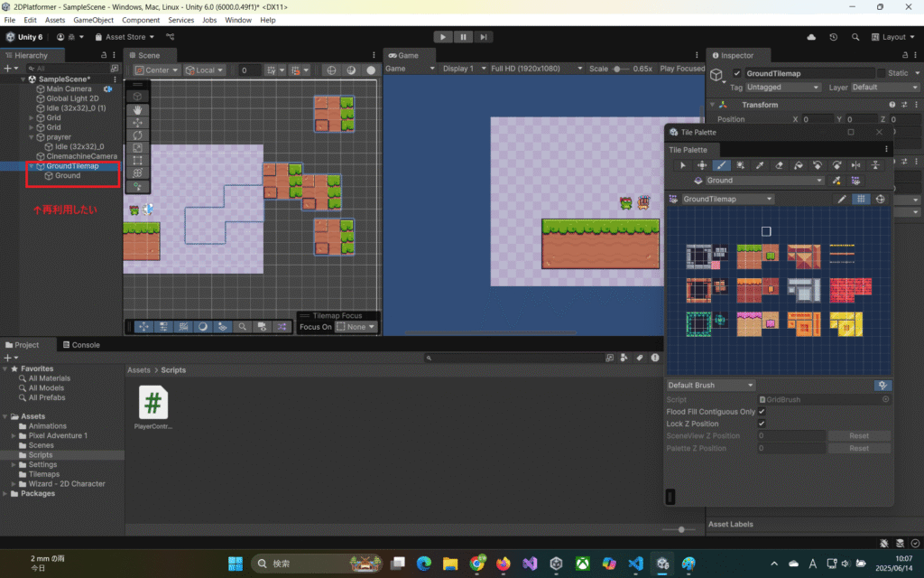Open the Ground active tilemap dropdown
Viewport: 924px width, 578px height.
[x=765, y=181]
